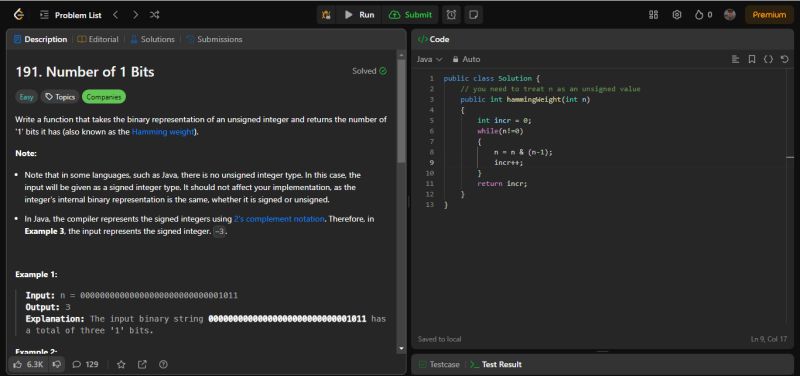Go to the next problem arrow
This screenshot has width=800, height=376.
pyautogui.click(x=135, y=15)
